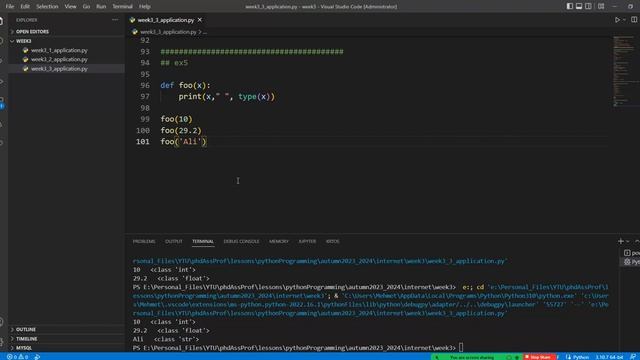Open week3_1_application.py in the explorer
The height and width of the screenshot is (360, 640).
[66, 50]
